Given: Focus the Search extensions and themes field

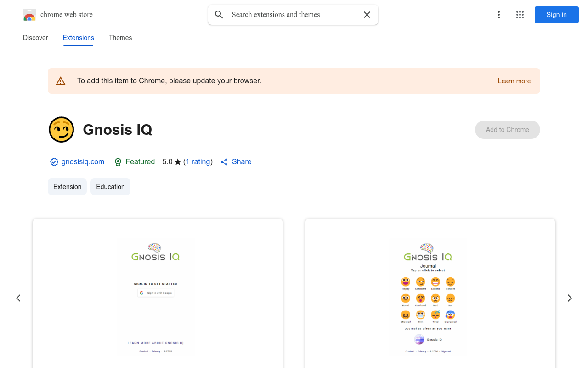Looking at the screenshot, I should 293,15.
